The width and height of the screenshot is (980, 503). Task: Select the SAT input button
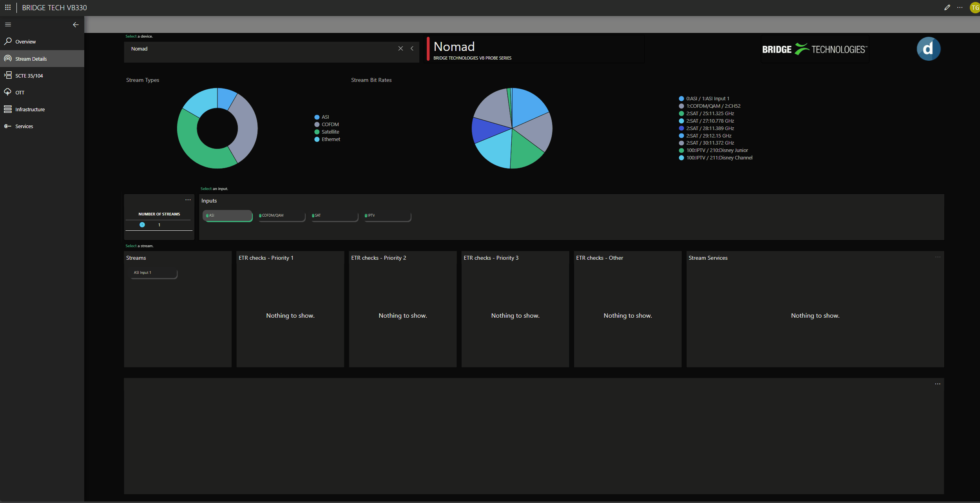334,216
